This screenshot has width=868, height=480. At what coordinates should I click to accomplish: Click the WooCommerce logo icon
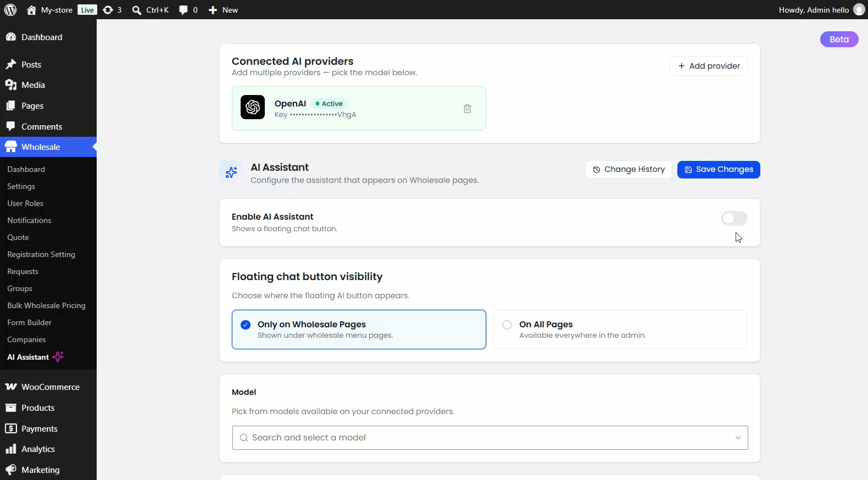click(x=11, y=387)
